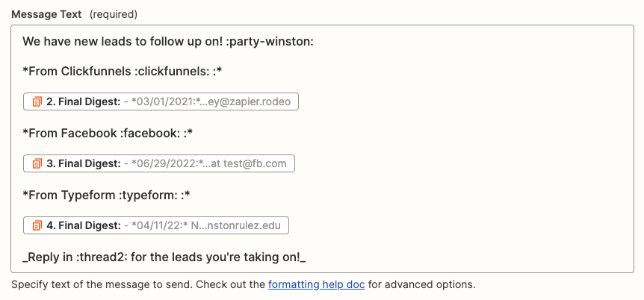The height and width of the screenshot is (300, 644).
Task: Open the formatting help doc link
Action: [x=316, y=284]
